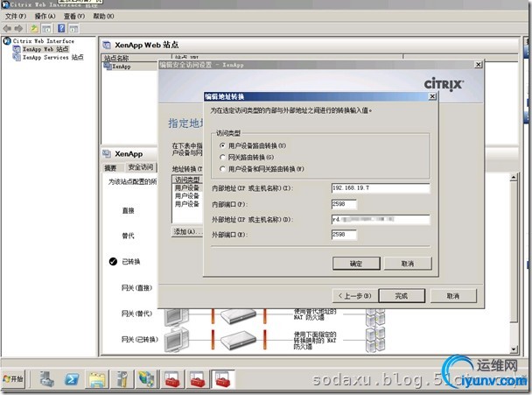
Task: Click the 外部地址 input field
Action: [x=381, y=220]
